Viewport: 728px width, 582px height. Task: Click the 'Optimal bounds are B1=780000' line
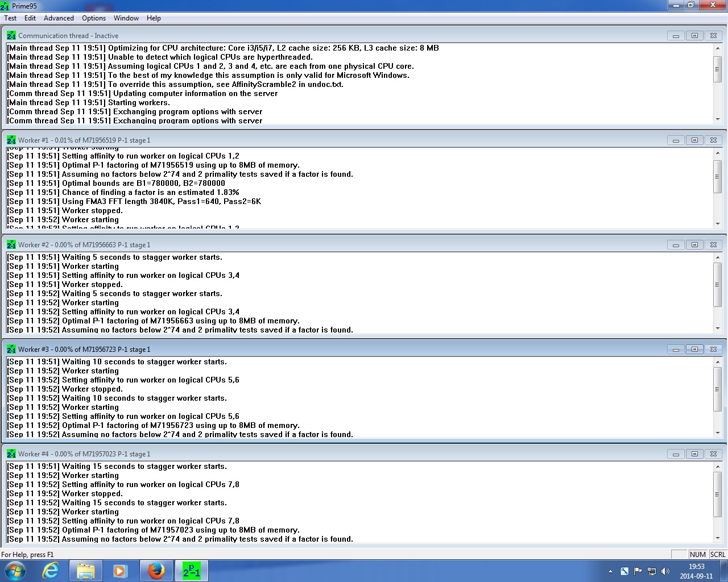[x=116, y=184]
